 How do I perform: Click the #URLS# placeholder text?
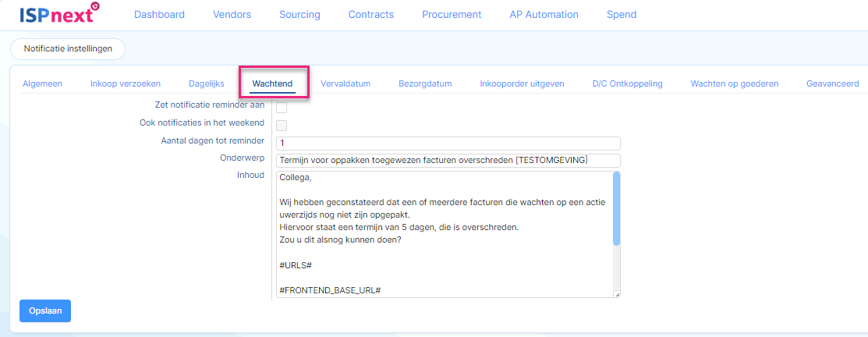tap(296, 265)
